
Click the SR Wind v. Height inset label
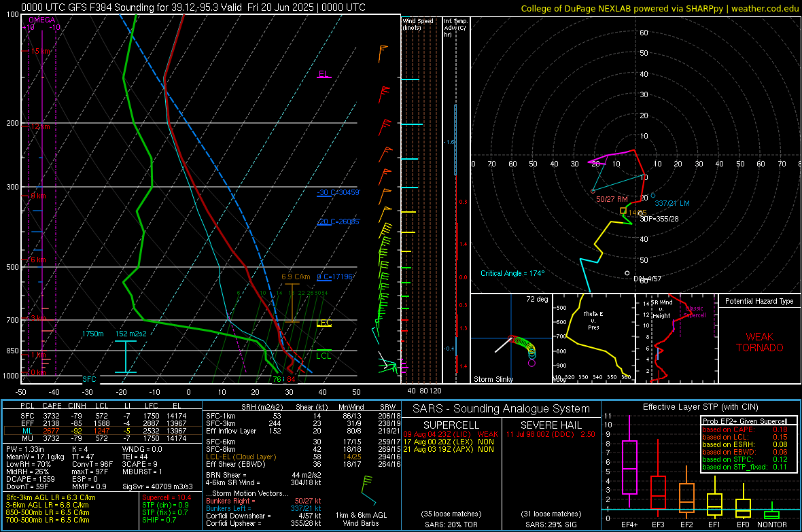pos(661,309)
